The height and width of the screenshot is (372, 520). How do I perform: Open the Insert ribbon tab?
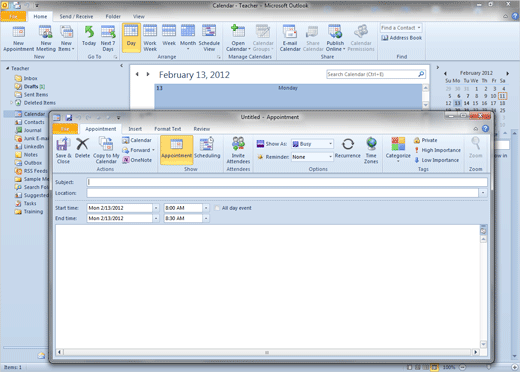tap(135, 129)
